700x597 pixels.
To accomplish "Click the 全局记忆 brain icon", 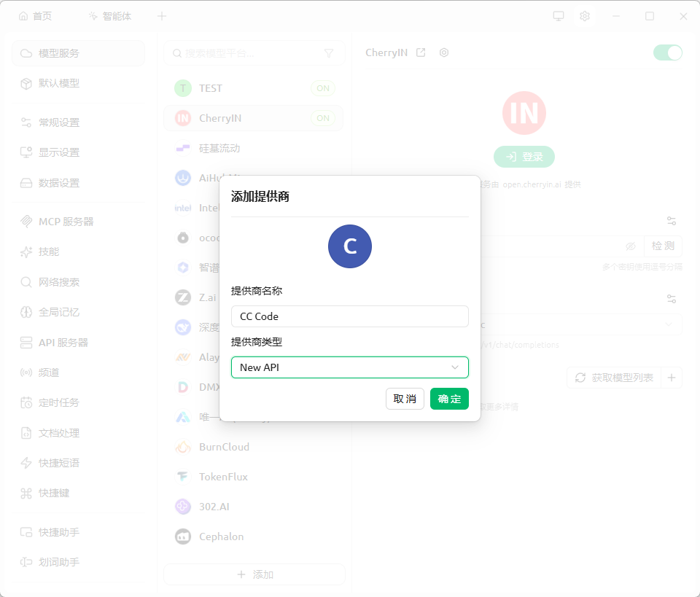I will tap(26, 312).
